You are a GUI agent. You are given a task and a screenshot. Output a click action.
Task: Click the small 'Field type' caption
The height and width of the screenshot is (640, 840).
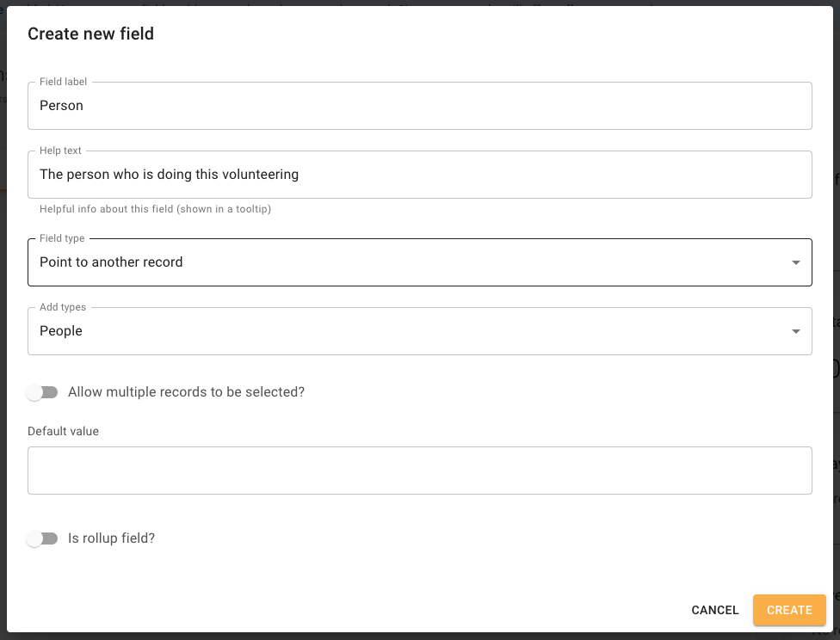pyautogui.click(x=62, y=238)
